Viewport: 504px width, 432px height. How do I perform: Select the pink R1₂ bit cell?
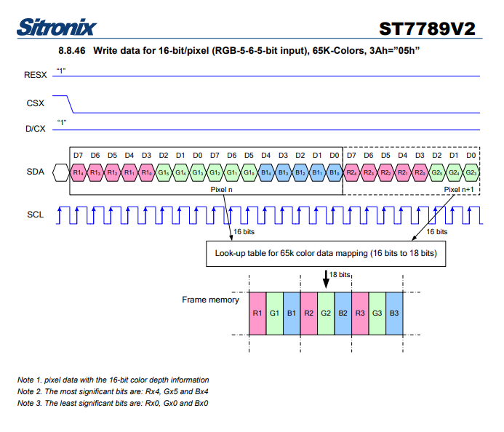[112, 172]
